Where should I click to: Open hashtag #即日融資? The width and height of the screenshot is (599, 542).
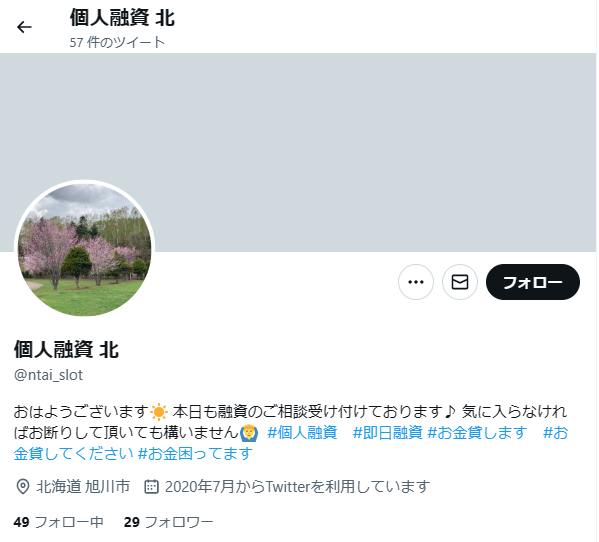click(388, 434)
